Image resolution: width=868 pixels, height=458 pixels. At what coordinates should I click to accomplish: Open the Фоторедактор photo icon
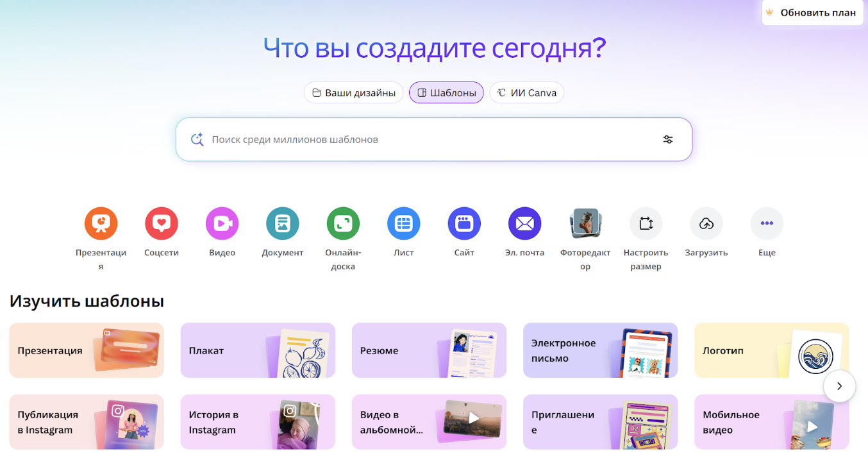(x=585, y=223)
